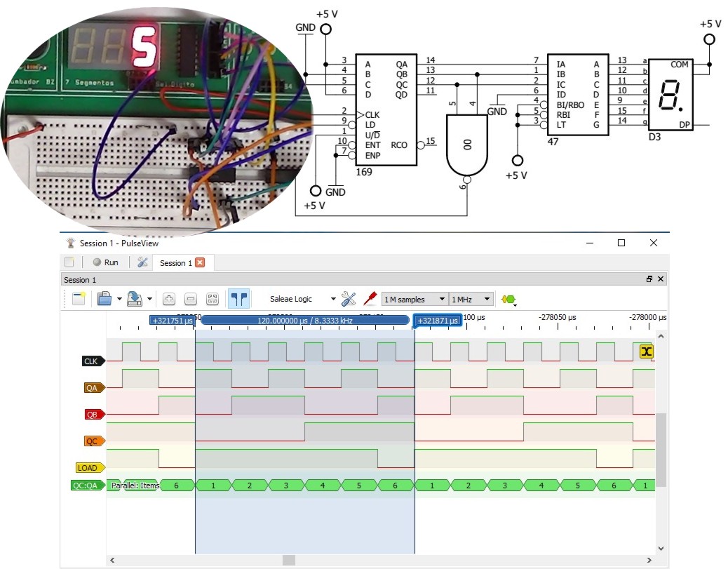Toggle the show cursors button

coord(239,299)
